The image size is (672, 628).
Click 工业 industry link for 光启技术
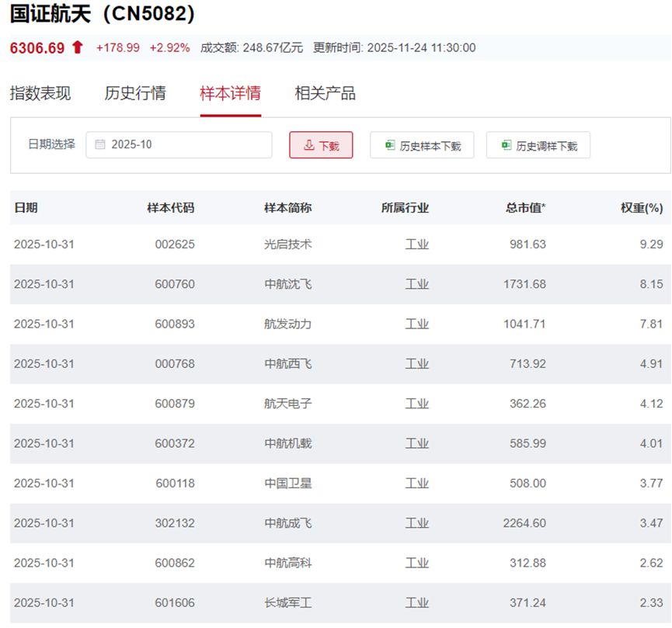pyautogui.click(x=416, y=245)
